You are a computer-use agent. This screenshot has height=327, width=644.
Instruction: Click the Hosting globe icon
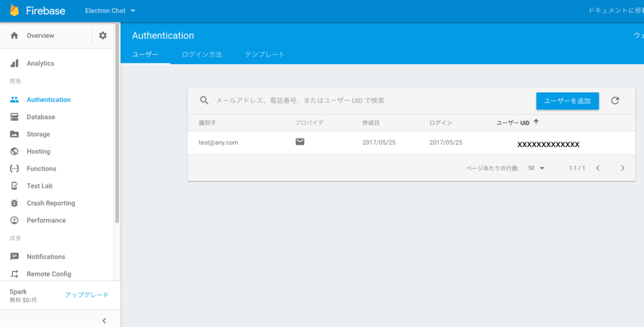[14, 151]
